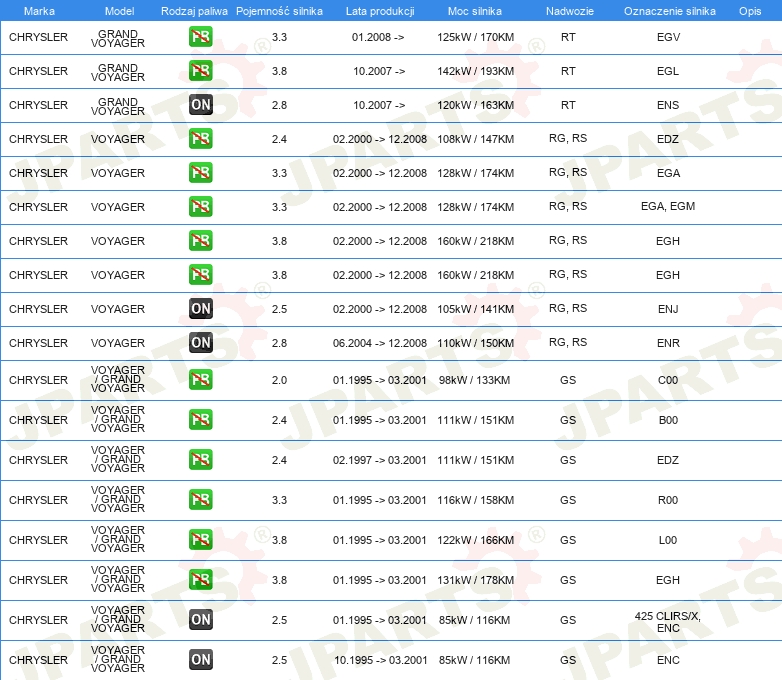Image resolution: width=782 pixels, height=680 pixels.
Task: Click the 98kW / 133KM power cell
Action: coord(475,380)
